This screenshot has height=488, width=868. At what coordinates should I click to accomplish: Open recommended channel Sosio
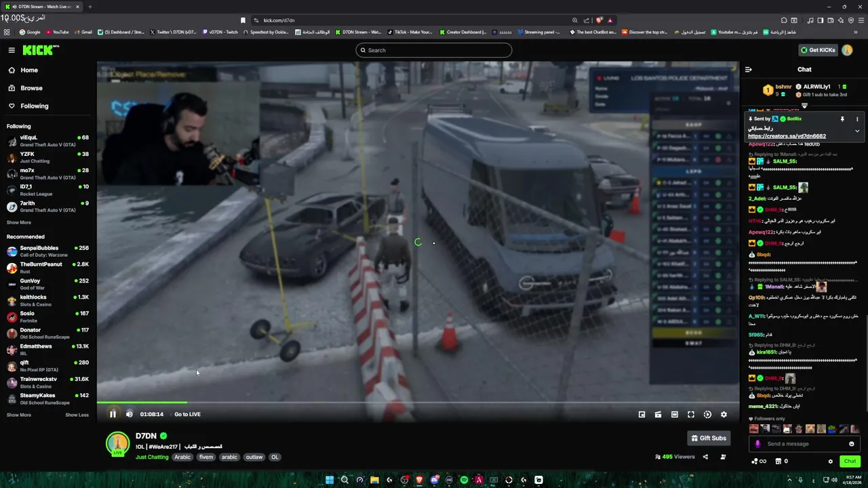tap(47, 317)
